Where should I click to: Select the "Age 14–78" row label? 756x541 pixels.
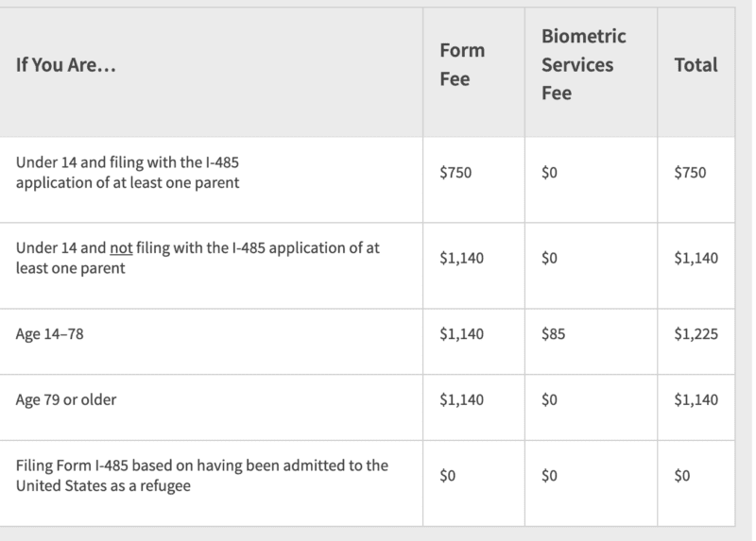tap(50, 333)
